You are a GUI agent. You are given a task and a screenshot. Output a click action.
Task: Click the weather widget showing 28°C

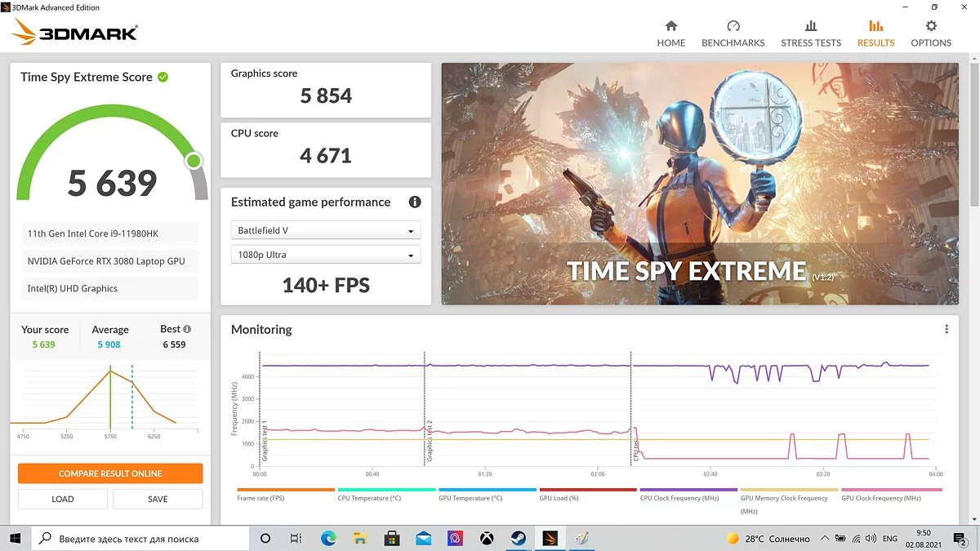(x=768, y=539)
